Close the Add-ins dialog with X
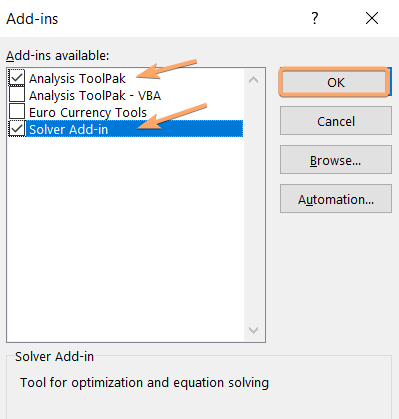The width and height of the screenshot is (399, 419). [x=372, y=18]
